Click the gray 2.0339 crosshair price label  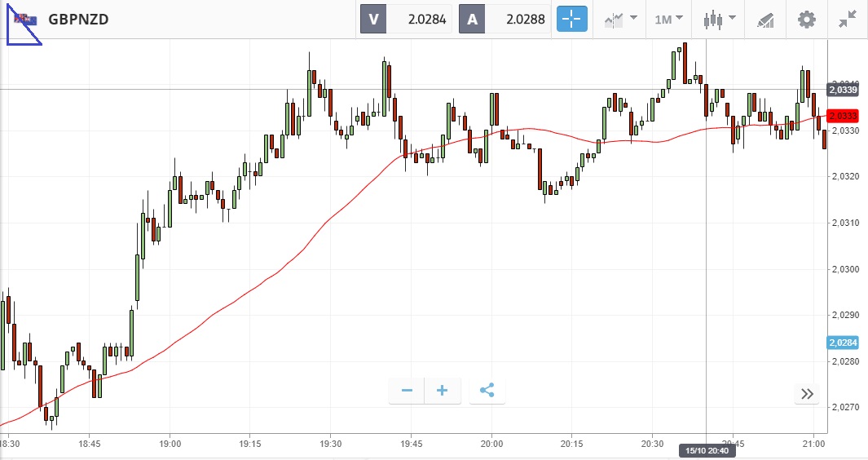(x=843, y=89)
